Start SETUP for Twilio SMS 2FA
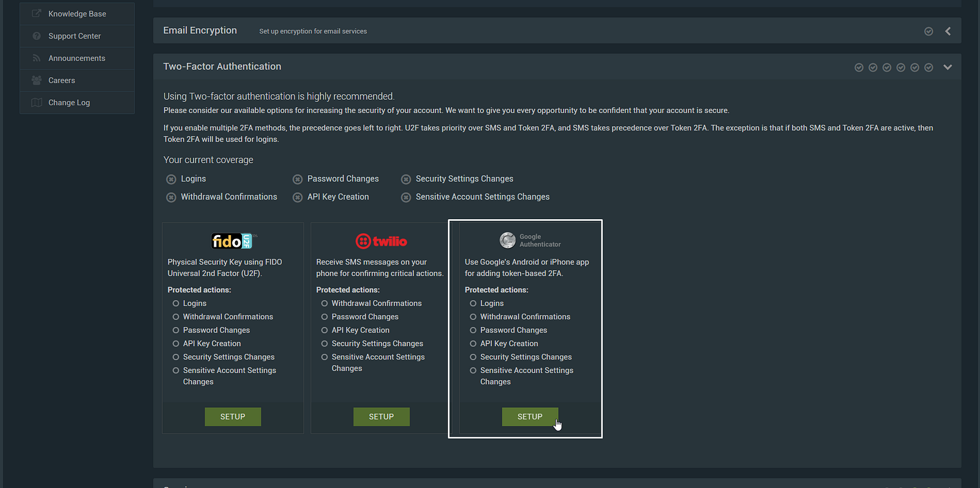 coord(381,416)
